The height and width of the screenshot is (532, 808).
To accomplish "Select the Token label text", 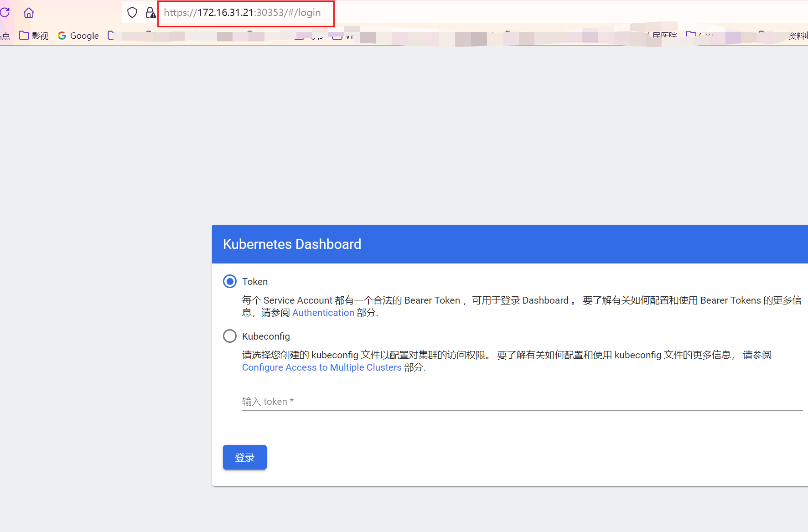I will [x=255, y=282].
